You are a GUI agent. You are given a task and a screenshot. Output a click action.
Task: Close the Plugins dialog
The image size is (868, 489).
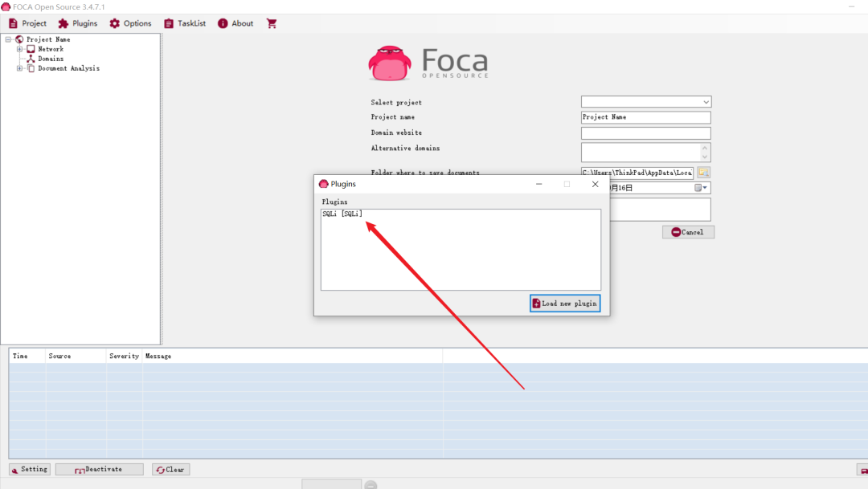pyautogui.click(x=595, y=184)
